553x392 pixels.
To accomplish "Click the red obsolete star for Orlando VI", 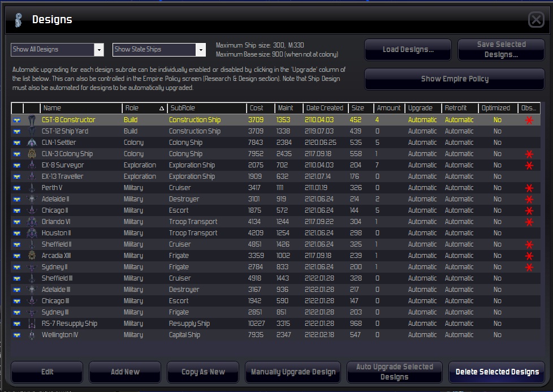I will [529, 222].
